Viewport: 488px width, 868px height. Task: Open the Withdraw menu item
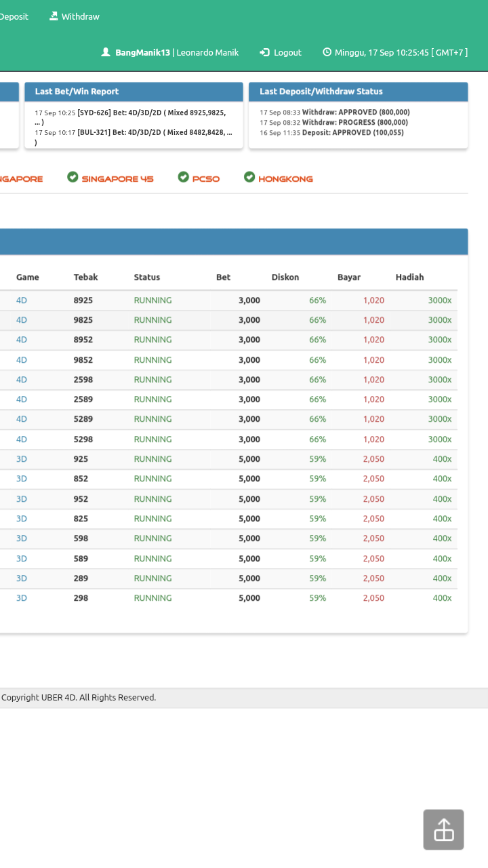80,16
